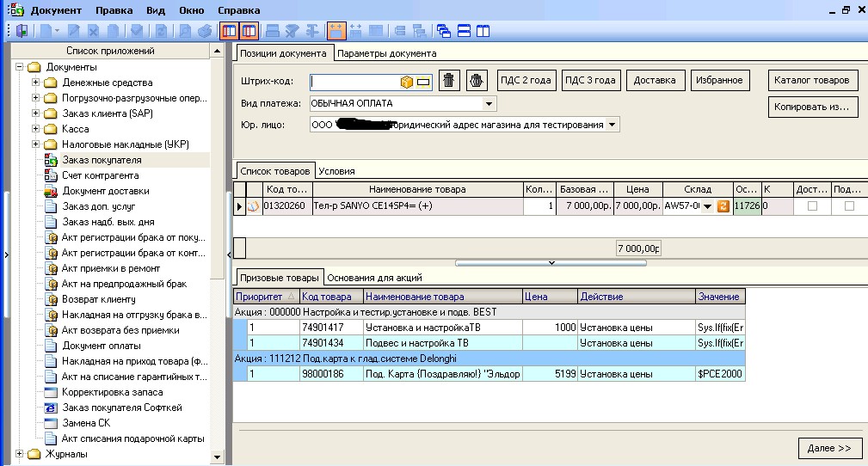The image size is (868, 466).
Task: Click the yellow box icon in barcode field
Action: click(407, 82)
